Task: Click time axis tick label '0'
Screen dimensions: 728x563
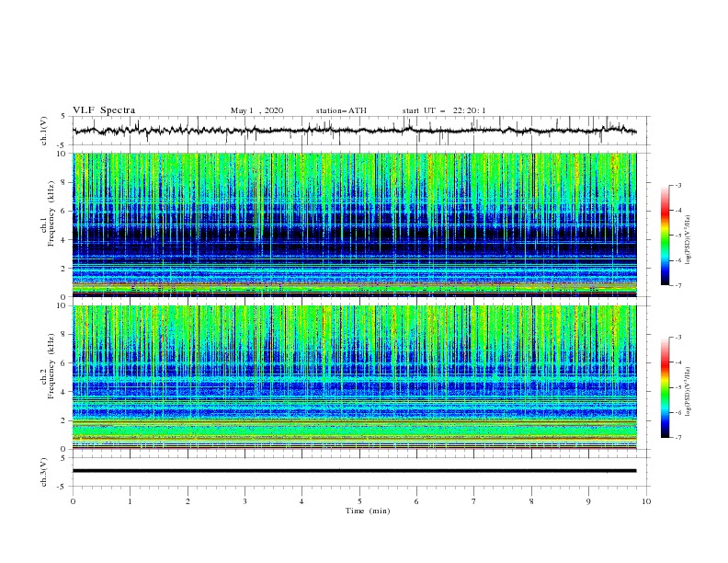Action: pyautogui.click(x=73, y=501)
